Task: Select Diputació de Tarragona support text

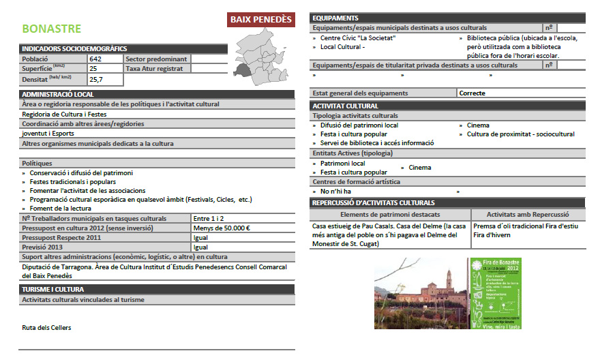Action: click(155, 271)
